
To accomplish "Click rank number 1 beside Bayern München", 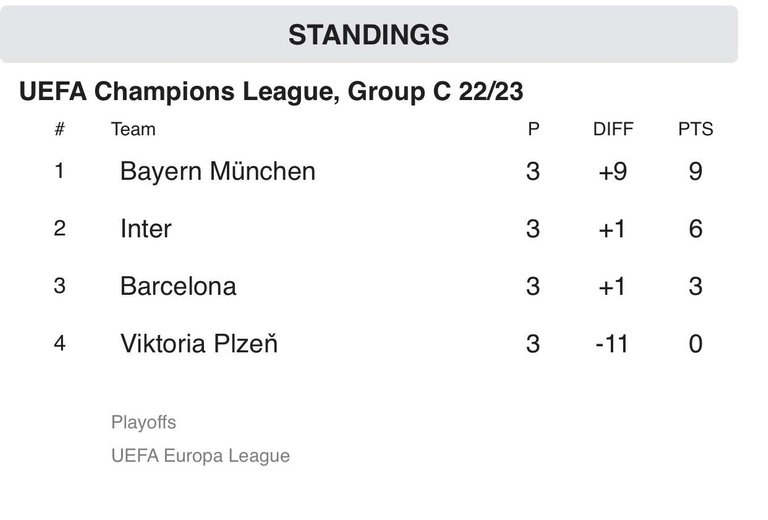I will point(59,171).
